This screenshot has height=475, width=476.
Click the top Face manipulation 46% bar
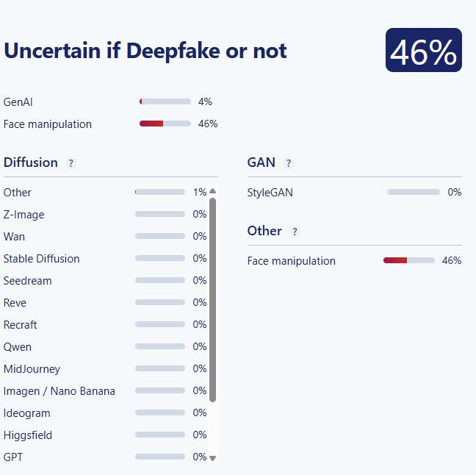pyautogui.click(x=165, y=124)
